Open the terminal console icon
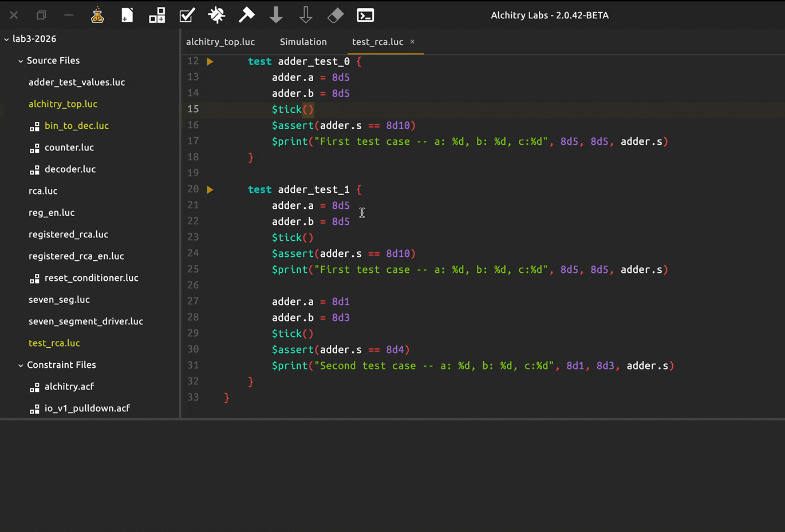 (x=365, y=15)
